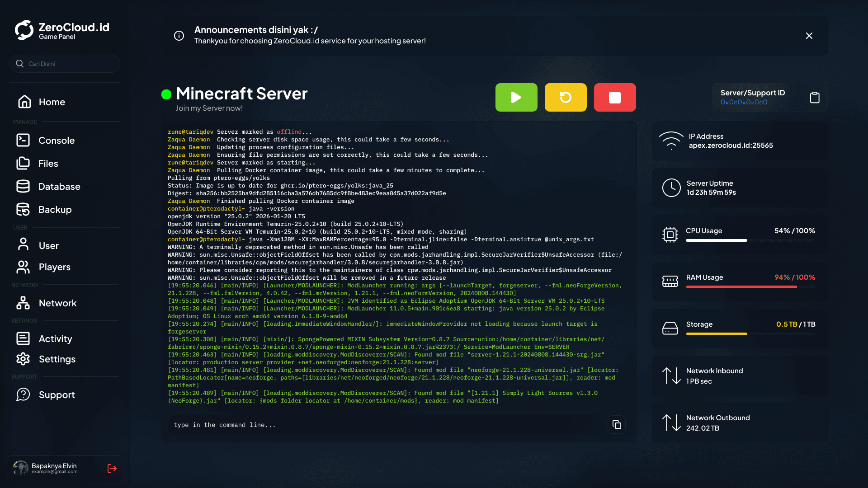
Task: Click the Join my Server now! subtitle
Action: click(x=209, y=108)
